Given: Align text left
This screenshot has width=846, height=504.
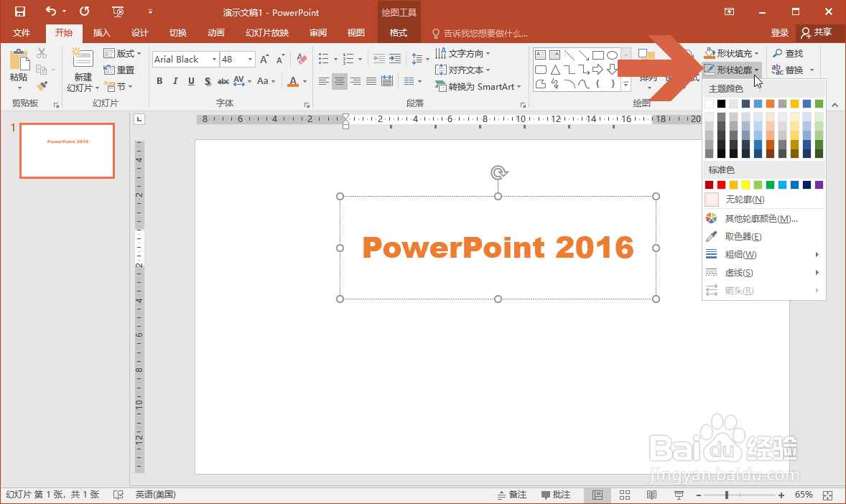Looking at the screenshot, I should point(323,81).
